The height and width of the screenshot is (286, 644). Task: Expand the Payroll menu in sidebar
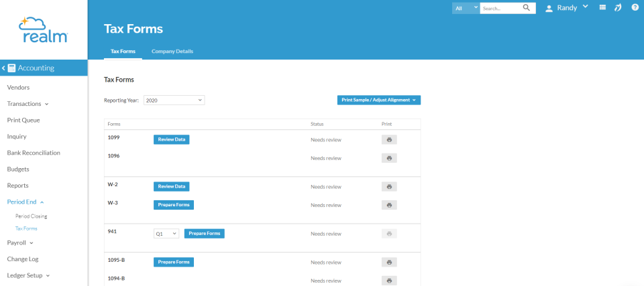[x=20, y=242]
